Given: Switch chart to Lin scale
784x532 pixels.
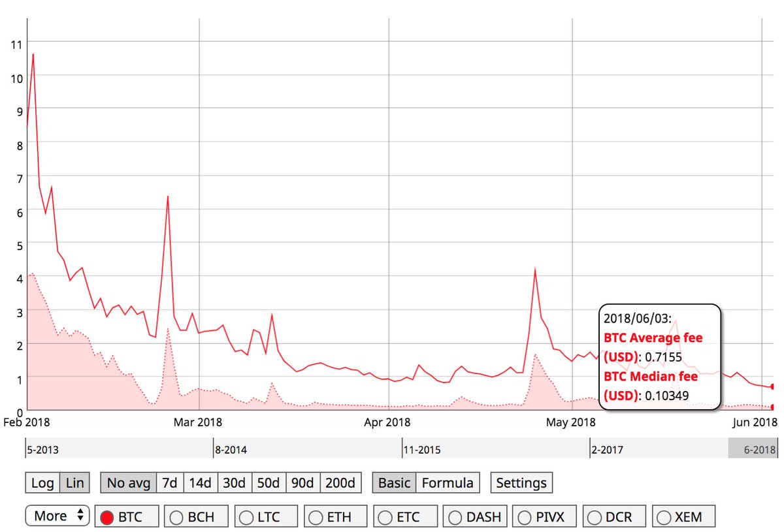Looking at the screenshot, I should coord(75,483).
